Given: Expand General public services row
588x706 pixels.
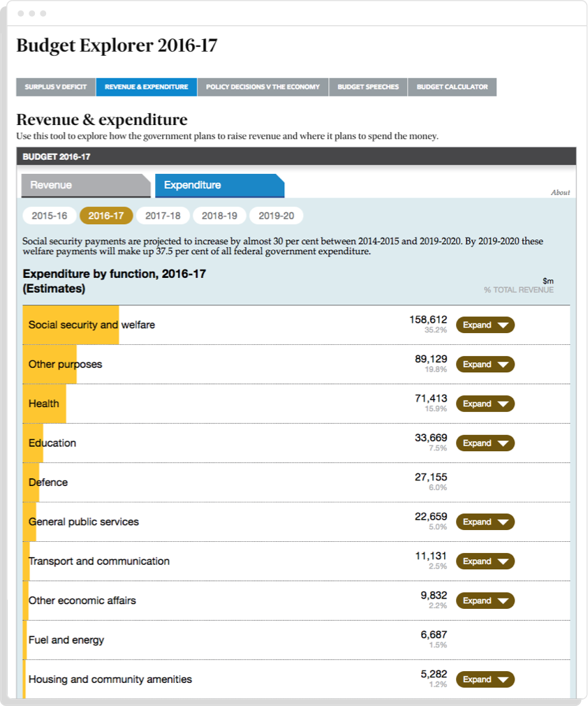Looking at the screenshot, I should 485,522.
